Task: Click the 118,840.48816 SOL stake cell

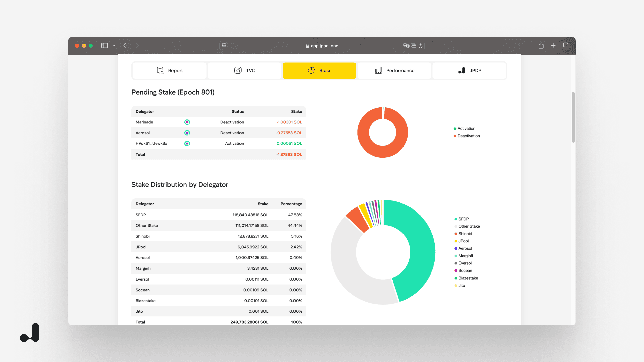Action: (251, 215)
